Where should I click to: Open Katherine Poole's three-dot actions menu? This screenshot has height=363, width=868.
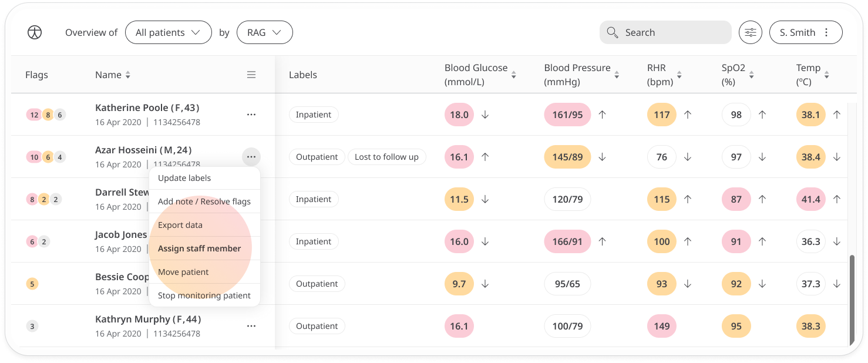pyautogui.click(x=251, y=114)
